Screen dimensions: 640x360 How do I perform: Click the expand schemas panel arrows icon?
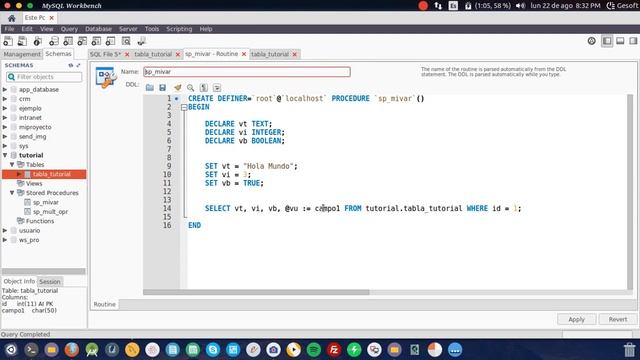(78, 65)
